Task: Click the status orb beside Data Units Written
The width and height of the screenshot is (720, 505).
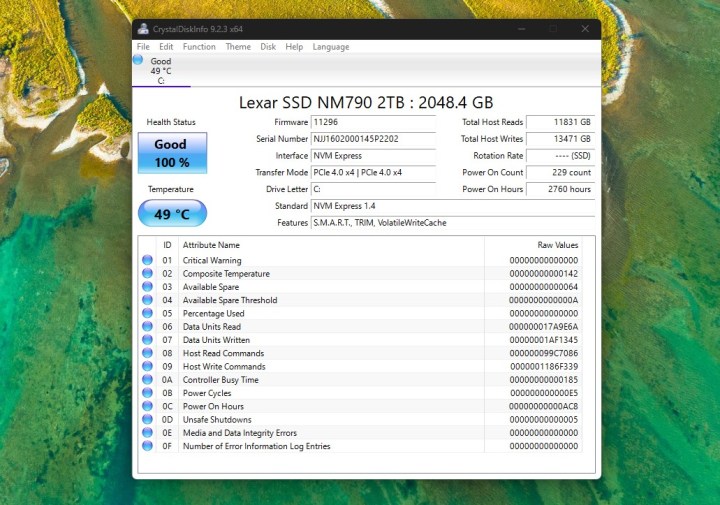Action: pos(148,340)
